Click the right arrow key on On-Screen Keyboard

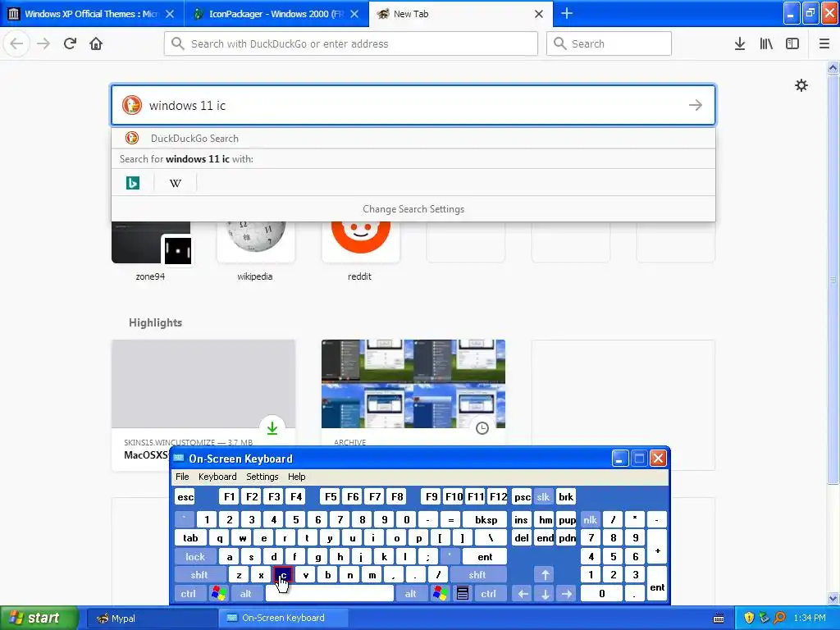point(567,593)
